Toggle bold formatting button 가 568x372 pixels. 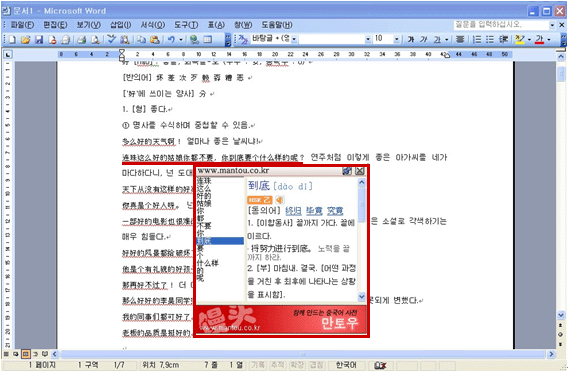[x=411, y=39]
